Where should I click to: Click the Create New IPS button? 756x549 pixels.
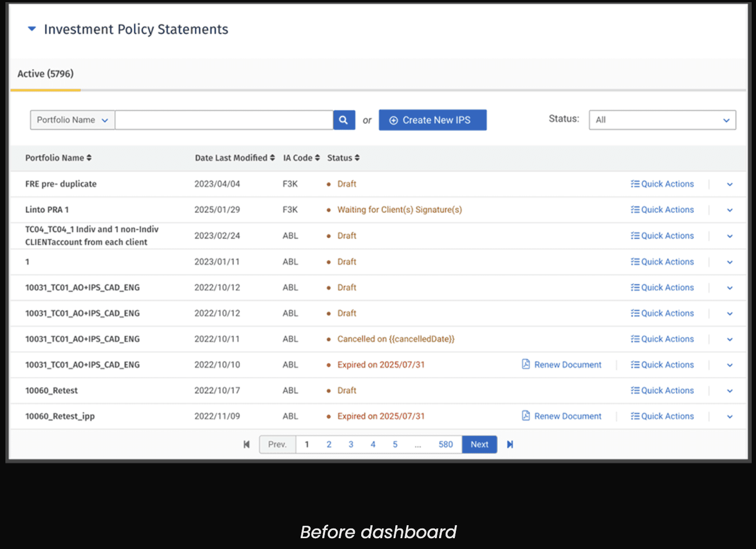pos(433,120)
